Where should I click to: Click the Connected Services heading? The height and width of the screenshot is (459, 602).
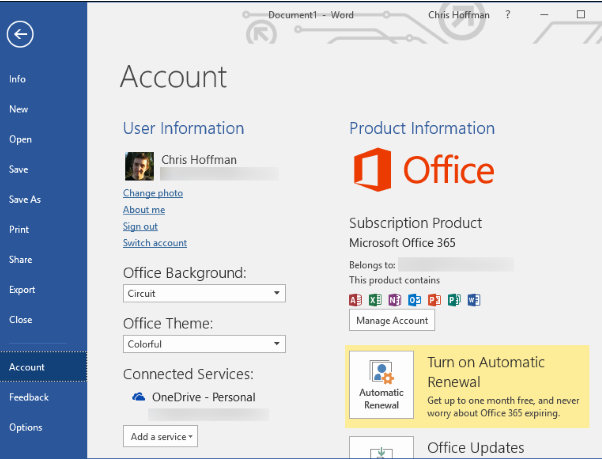point(188,374)
